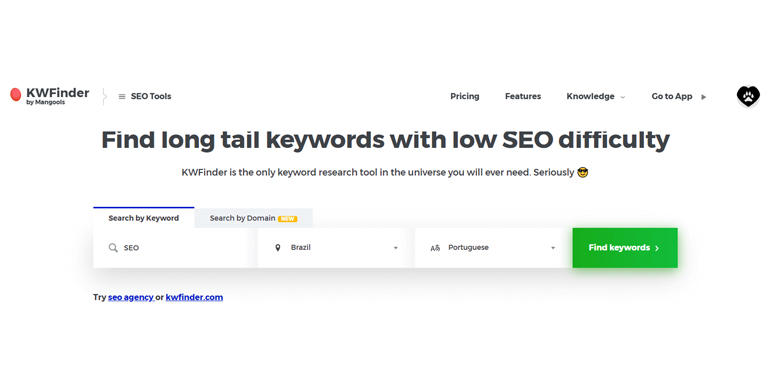This screenshot has width=770, height=386.
Task: Open the Features menu item
Action: pos(523,96)
